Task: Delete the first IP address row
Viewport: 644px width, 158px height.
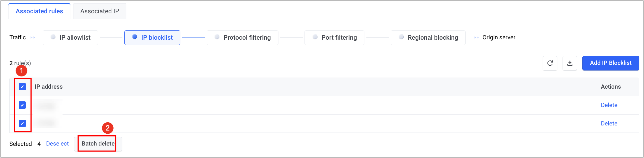Action: tap(609, 105)
